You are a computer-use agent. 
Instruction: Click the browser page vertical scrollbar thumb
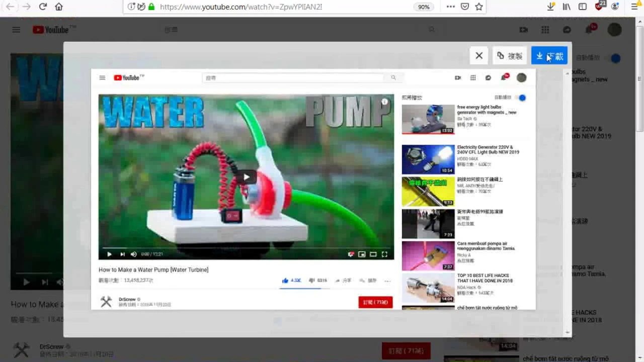coord(639,78)
